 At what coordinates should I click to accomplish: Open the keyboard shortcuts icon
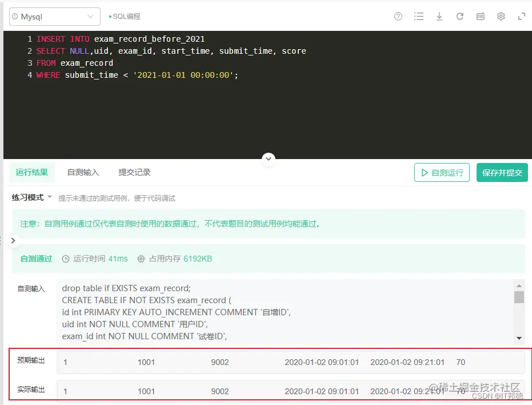481,17
